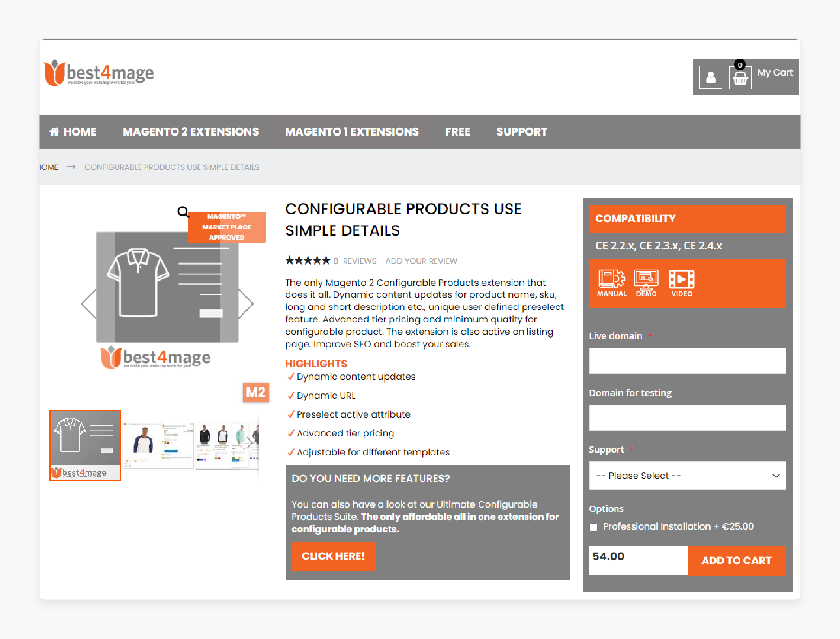The height and width of the screenshot is (639, 840).
Task: Enable Professional Installation checkbox
Action: (594, 528)
